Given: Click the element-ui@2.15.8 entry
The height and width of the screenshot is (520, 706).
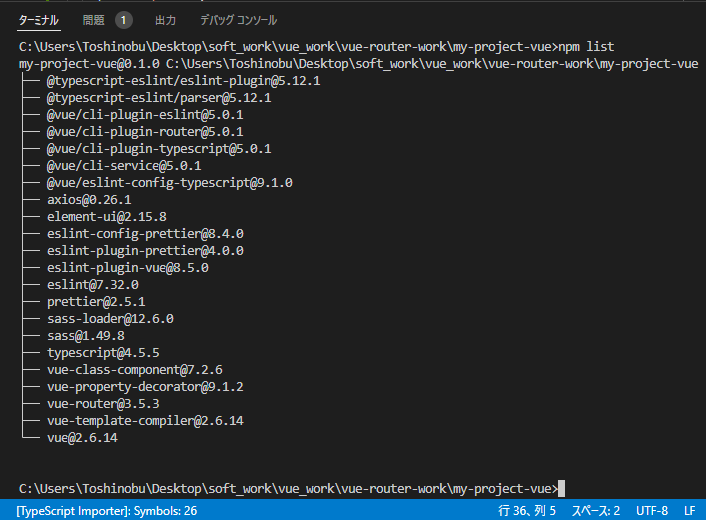Looking at the screenshot, I should (x=107, y=217).
